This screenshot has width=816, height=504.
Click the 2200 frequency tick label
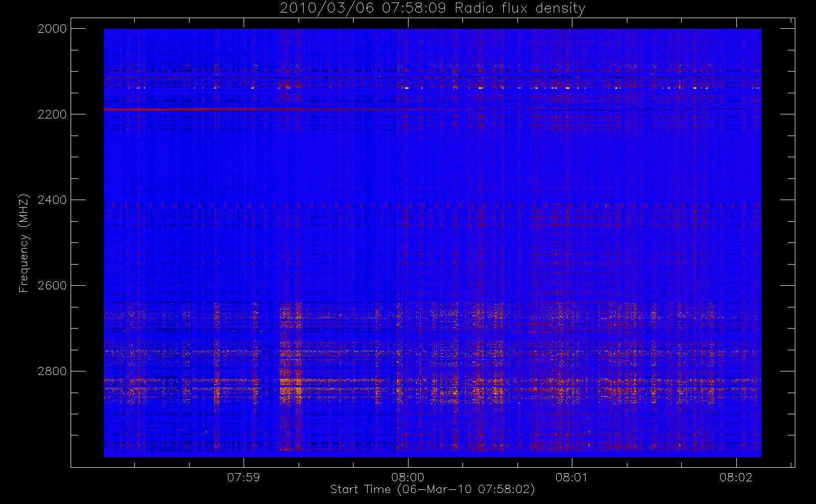click(x=52, y=114)
